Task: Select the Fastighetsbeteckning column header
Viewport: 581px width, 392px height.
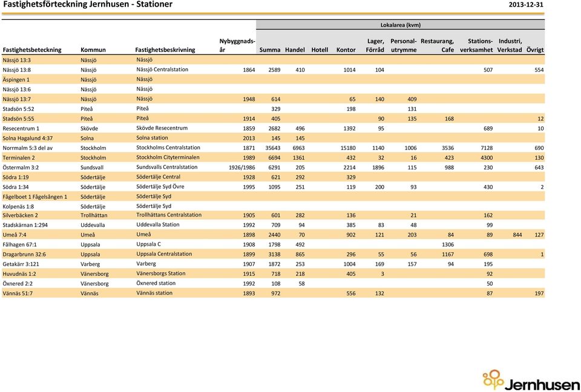Action: (x=32, y=50)
